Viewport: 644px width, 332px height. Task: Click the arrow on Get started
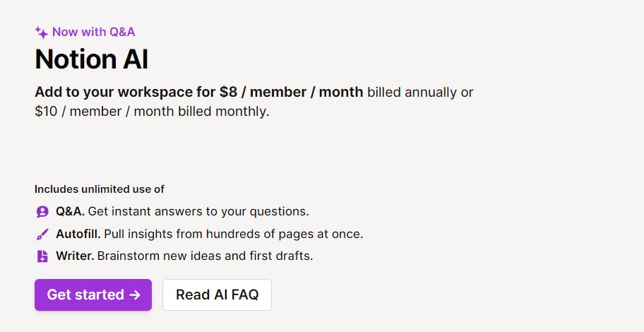click(x=135, y=295)
